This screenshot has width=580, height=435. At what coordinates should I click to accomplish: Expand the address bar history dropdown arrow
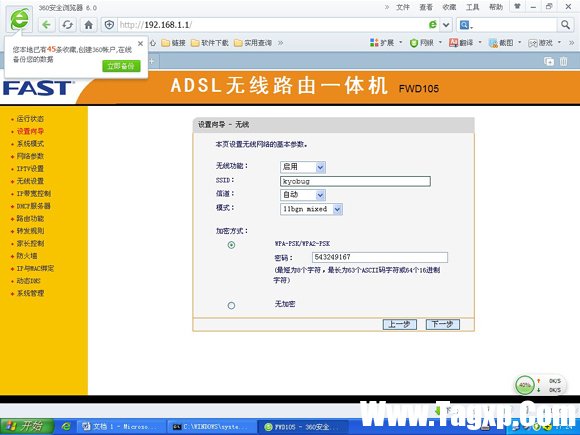pos(446,25)
